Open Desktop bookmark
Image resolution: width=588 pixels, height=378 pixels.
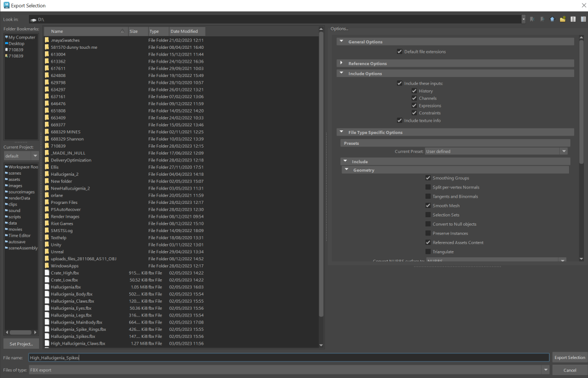click(x=16, y=44)
